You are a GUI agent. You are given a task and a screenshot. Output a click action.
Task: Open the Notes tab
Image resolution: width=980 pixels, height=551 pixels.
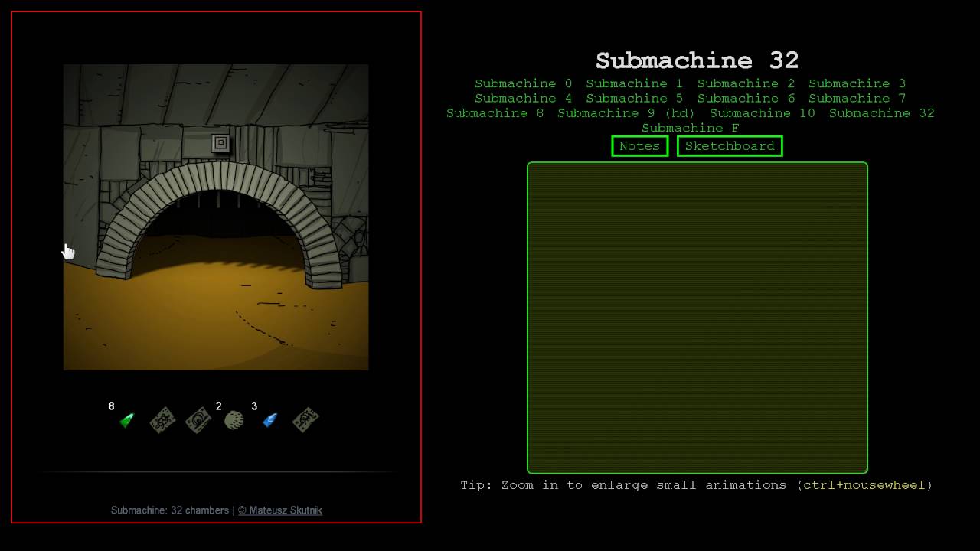click(x=639, y=145)
